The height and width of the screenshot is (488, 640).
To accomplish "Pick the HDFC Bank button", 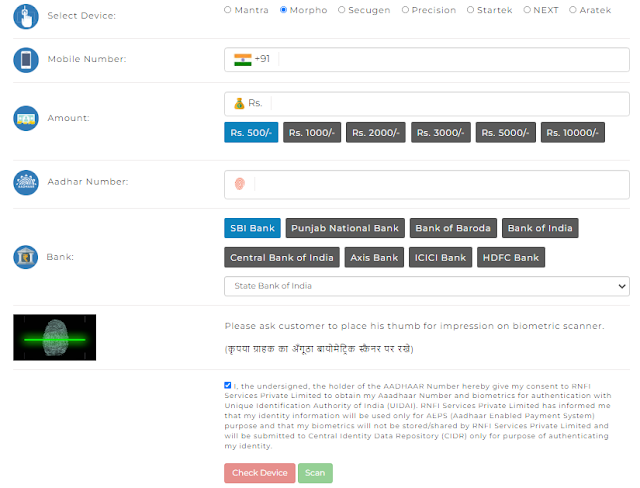I will [511, 257].
